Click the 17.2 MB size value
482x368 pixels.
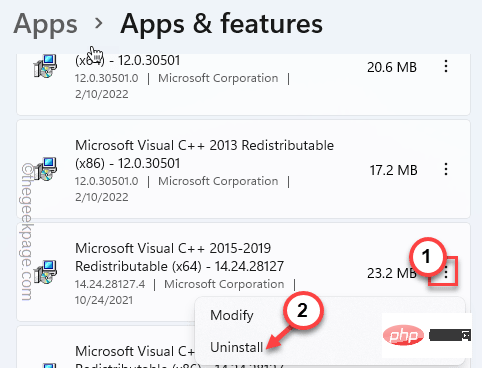point(393,170)
